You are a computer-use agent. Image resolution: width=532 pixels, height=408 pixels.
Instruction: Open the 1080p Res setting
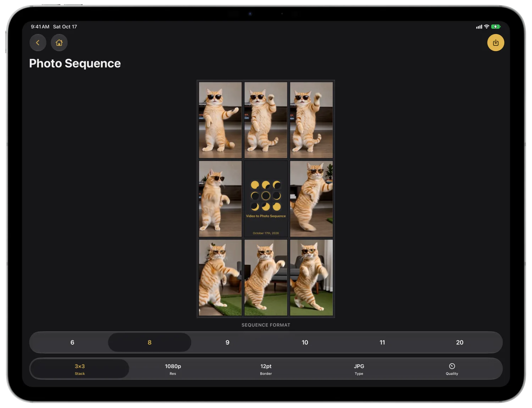(173, 369)
